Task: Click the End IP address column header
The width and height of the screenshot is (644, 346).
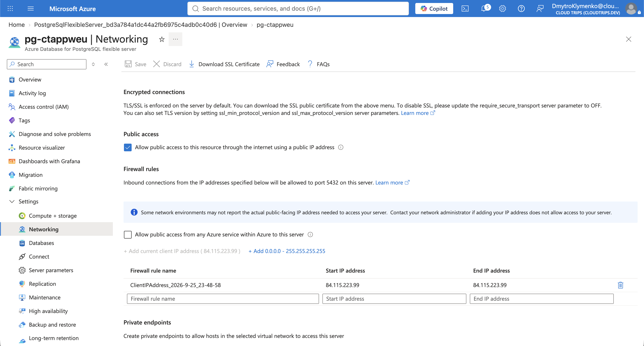Action: click(x=492, y=270)
